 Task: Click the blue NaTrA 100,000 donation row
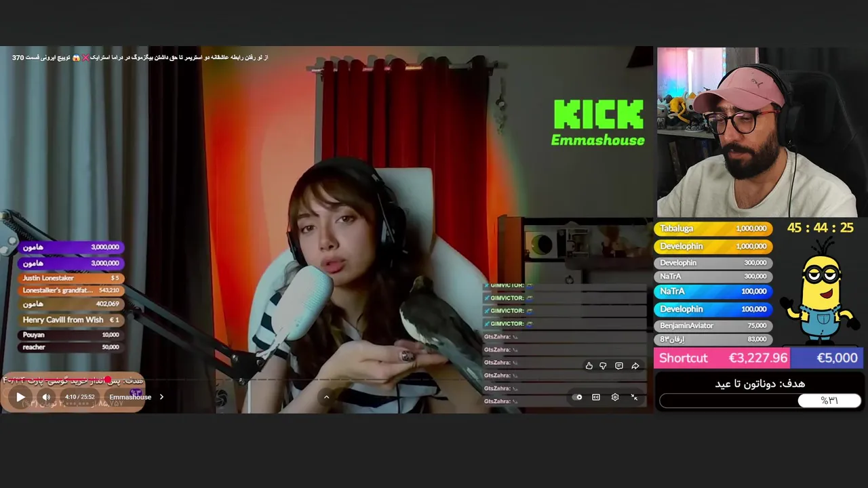tap(713, 291)
